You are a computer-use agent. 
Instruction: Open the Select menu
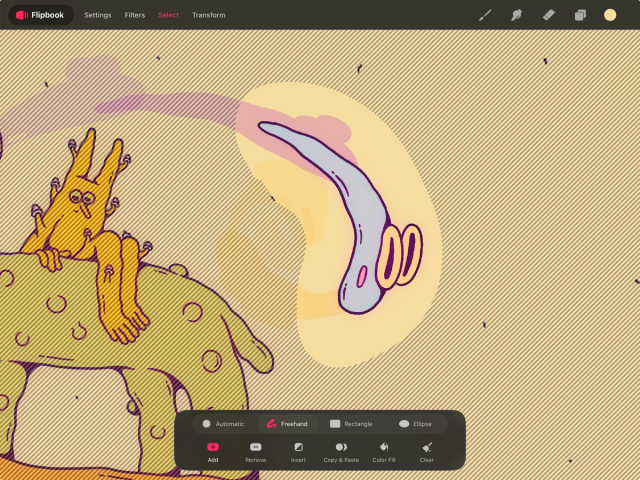click(x=169, y=15)
